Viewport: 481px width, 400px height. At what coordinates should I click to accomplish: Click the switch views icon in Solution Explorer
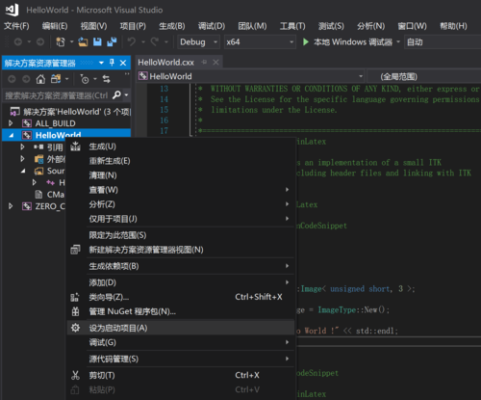(56, 79)
